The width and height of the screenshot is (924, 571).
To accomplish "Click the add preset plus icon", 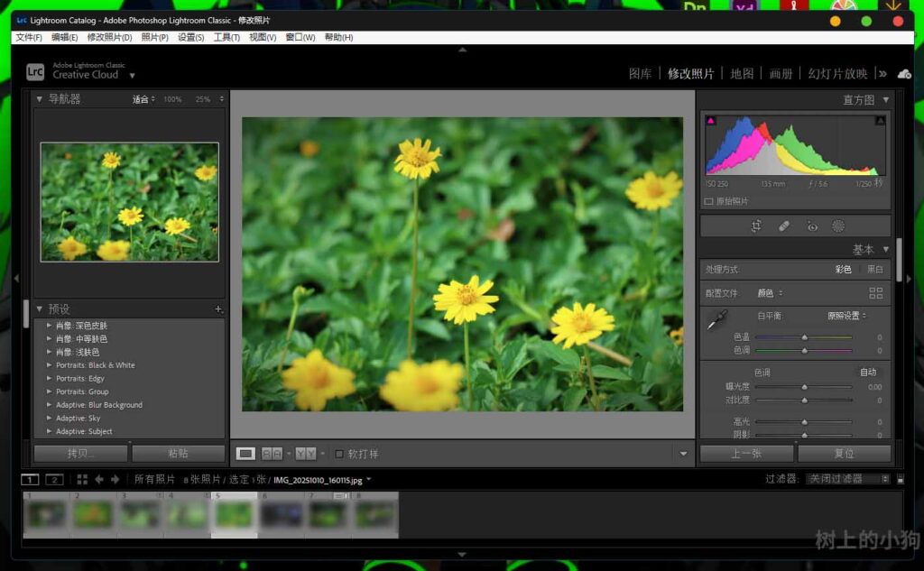I will click(218, 309).
